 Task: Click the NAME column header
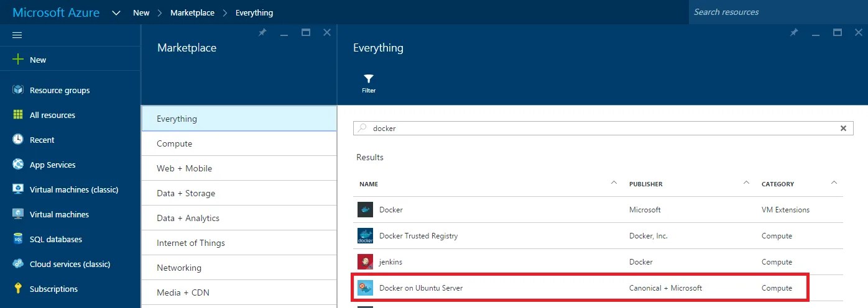pos(369,184)
